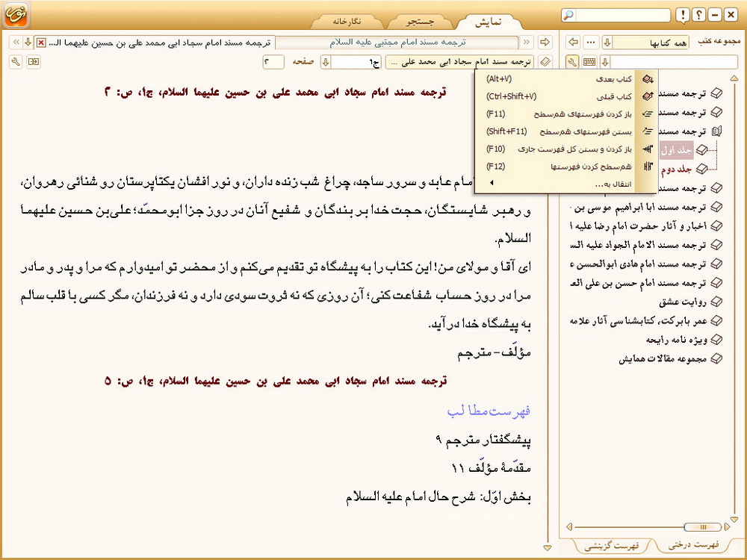747x560 pixels.
Task: Click the virtual keyboard icon
Action: [x=589, y=62]
